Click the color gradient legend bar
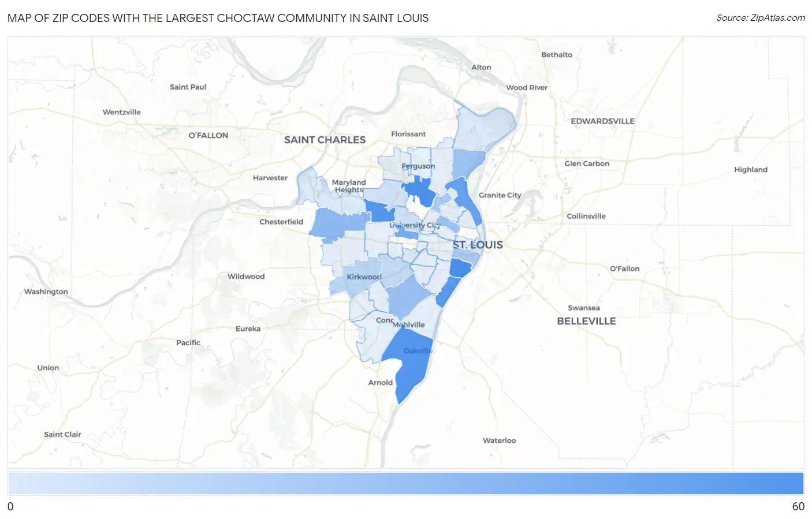The height and width of the screenshot is (519, 812). point(406,484)
